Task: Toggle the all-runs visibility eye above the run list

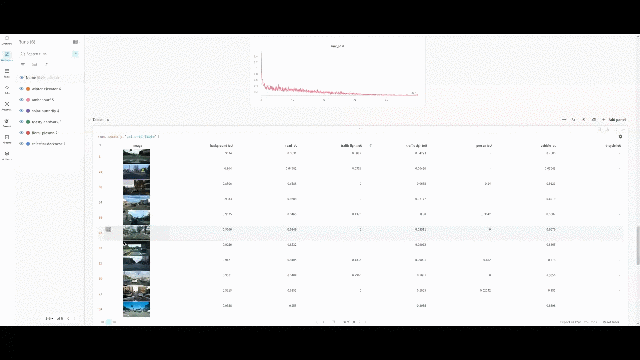Action: click(22, 77)
